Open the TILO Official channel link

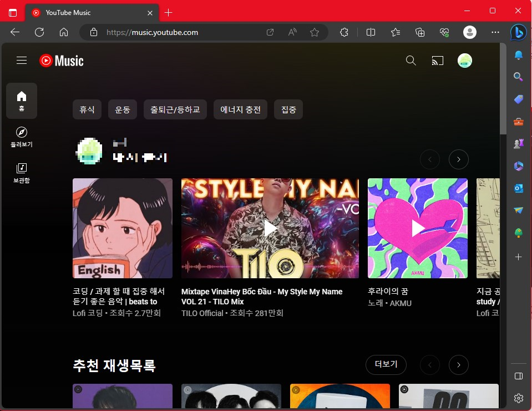coord(202,313)
